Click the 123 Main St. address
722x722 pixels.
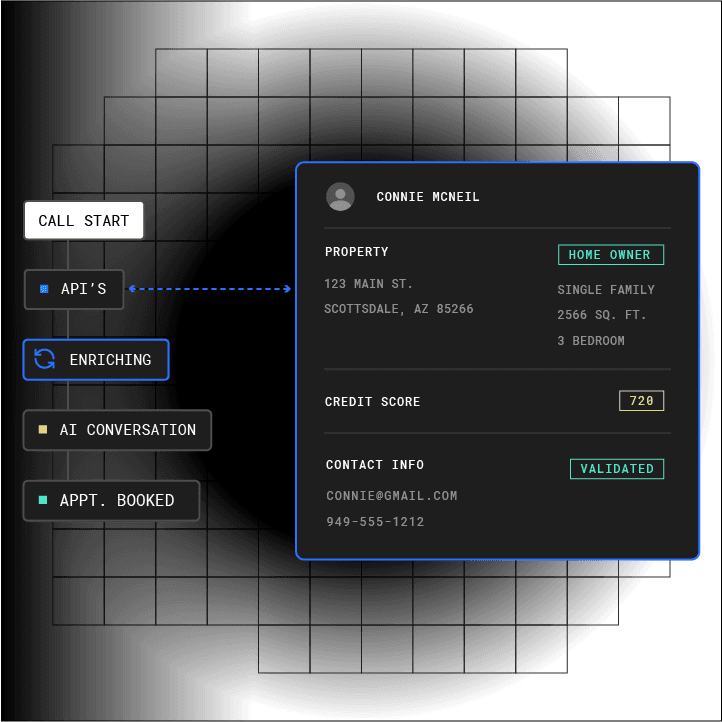coord(368,284)
